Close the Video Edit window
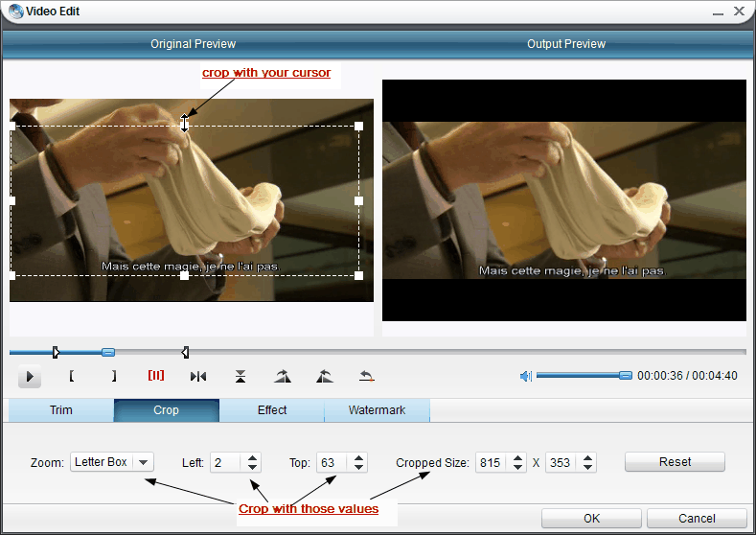This screenshot has height=535, width=756. point(739,12)
